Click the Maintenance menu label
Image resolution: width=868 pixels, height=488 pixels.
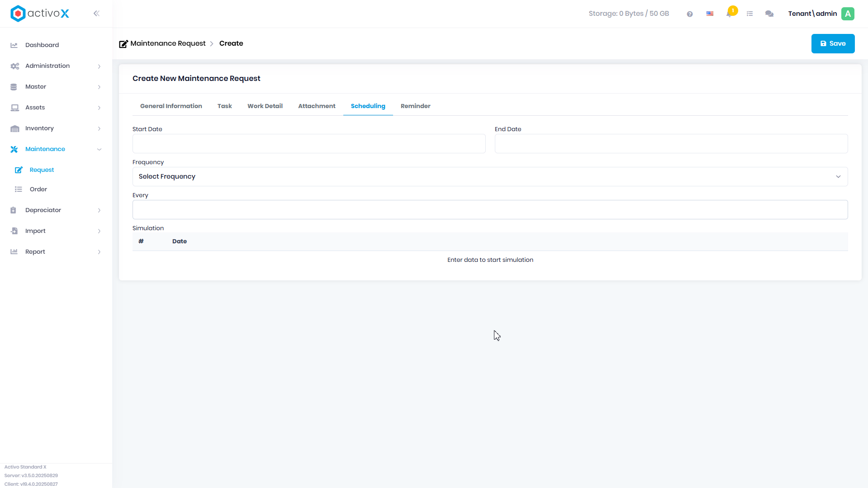click(45, 149)
